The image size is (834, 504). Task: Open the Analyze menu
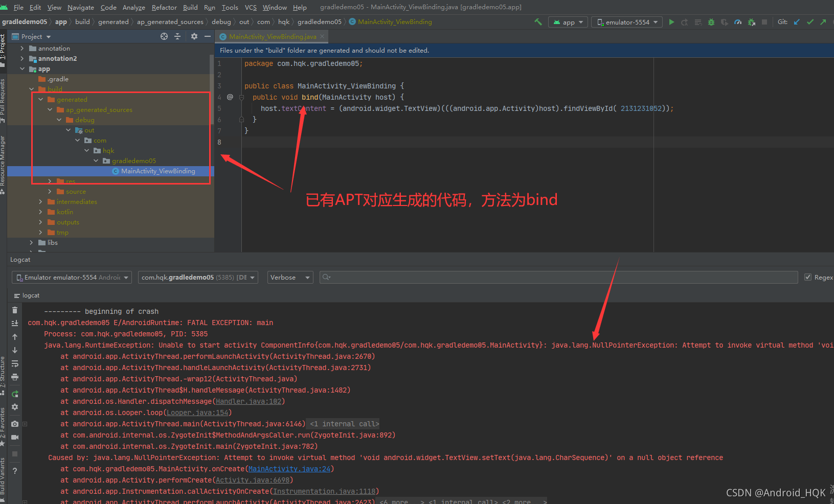(x=133, y=7)
